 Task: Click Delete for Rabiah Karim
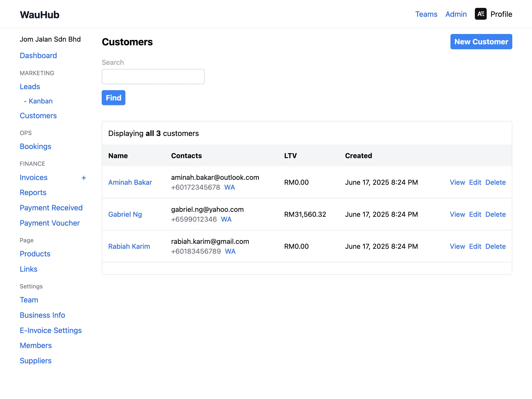point(496,246)
